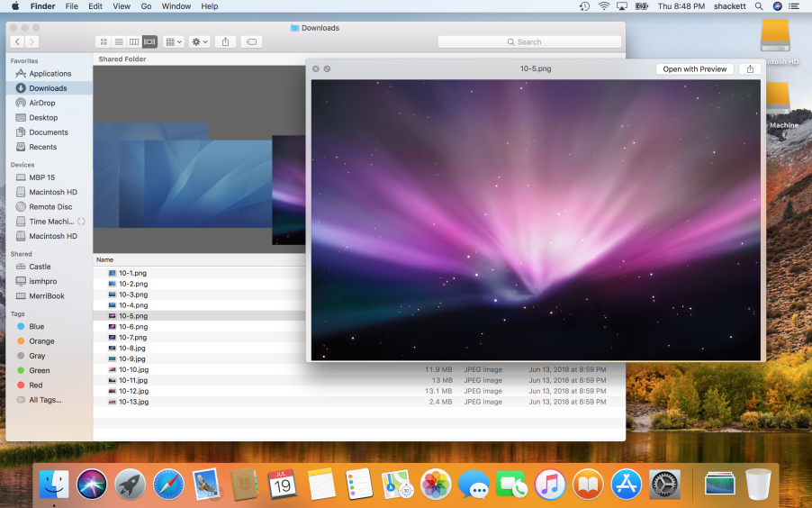Click the Share icon in Finder toolbar
This screenshot has width=812, height=508.
pyautogui.click(x=226, y=41)
